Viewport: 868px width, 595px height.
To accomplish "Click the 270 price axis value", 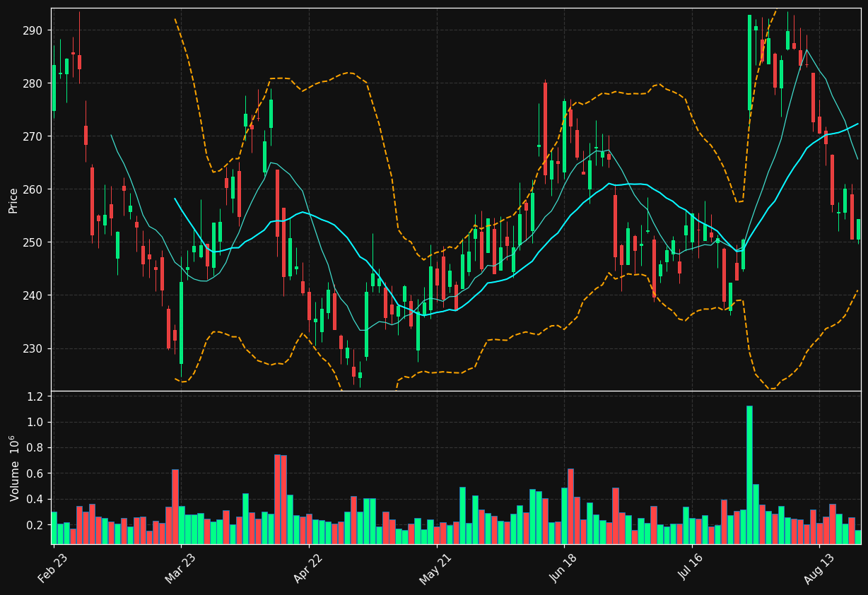I will tap(33, 136).
